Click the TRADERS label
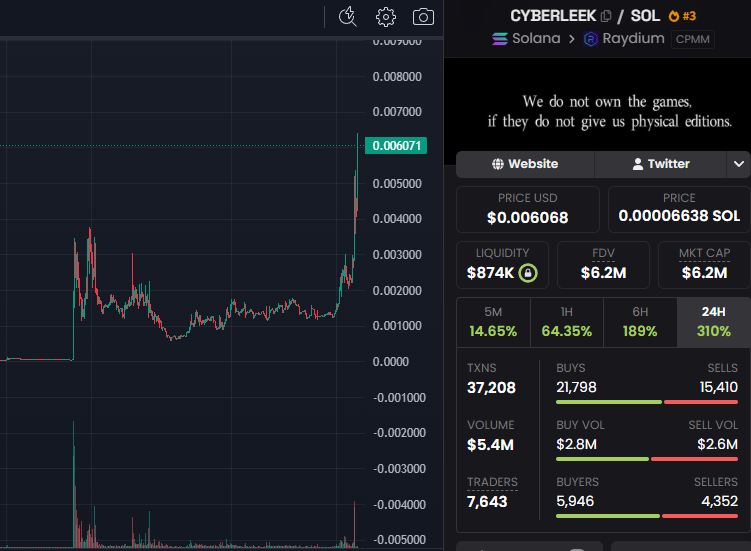The height and width of the screenshot is (551, 751). (492, 482)
